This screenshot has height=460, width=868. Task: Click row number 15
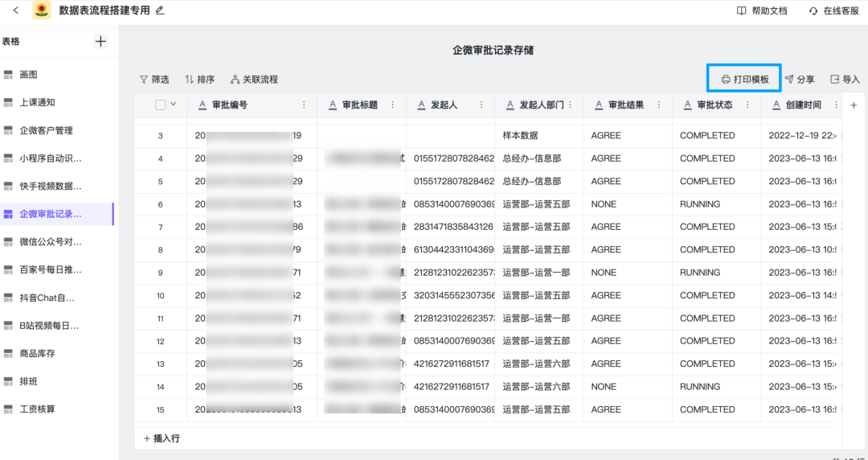[161, 409]
